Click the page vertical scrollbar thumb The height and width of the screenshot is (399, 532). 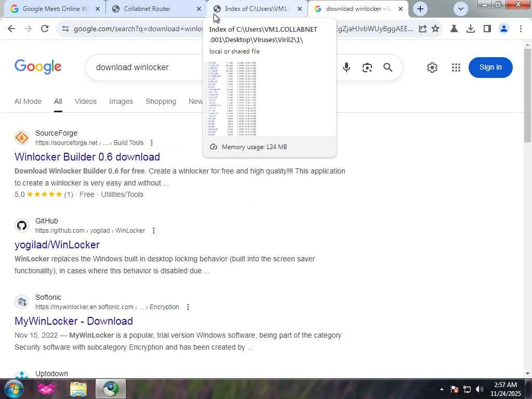click(527, 96)
